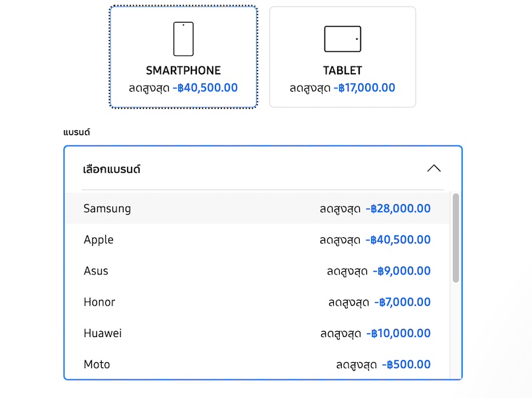
Task: Pick Asus in the brand list
Action: [96, 271]
